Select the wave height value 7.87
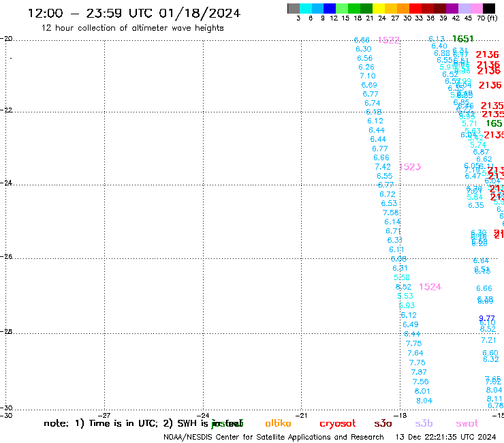Screen dimensions: 504x443 click(419, 372)
